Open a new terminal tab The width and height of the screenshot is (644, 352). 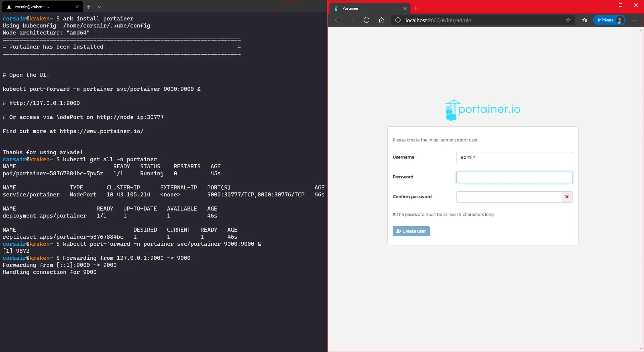(89, 7)
